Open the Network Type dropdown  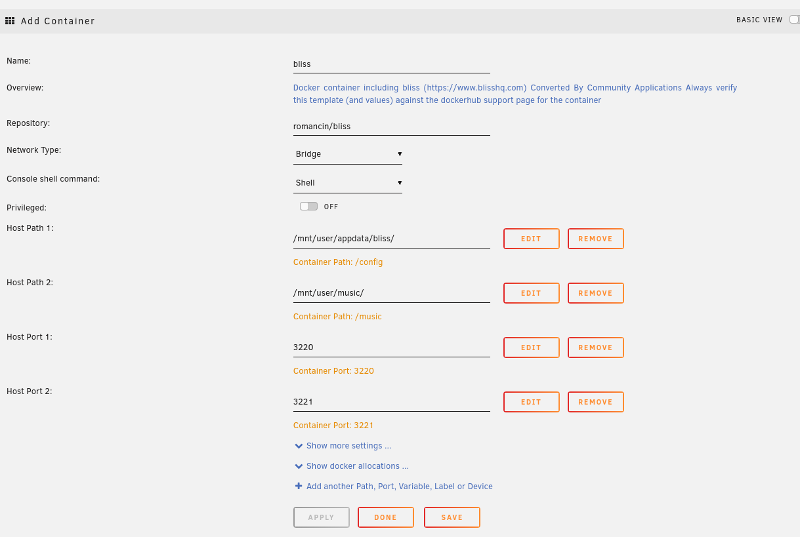coord(347,154)
